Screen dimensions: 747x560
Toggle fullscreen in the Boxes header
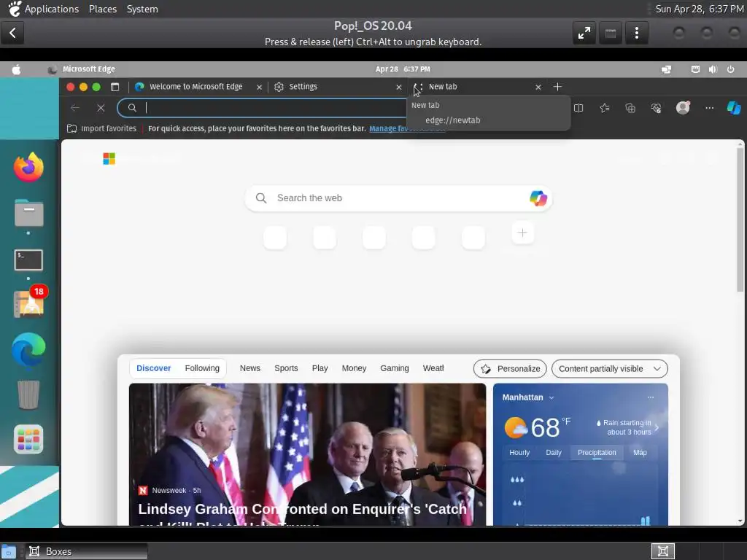pos(584,33)
